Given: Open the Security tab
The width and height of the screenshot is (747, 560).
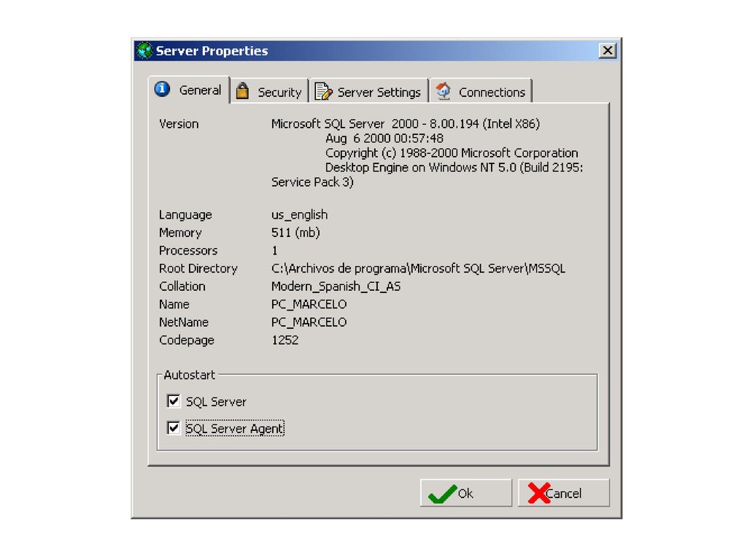Looking at the screenshot, I should point(270,91).
